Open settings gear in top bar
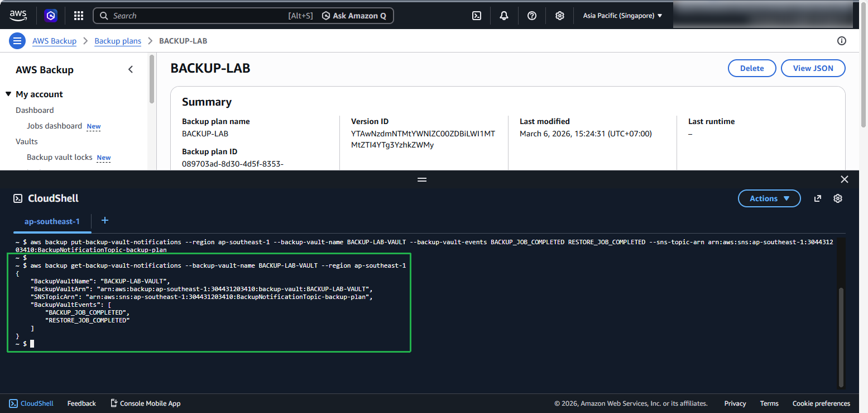 tap(560, 16)
